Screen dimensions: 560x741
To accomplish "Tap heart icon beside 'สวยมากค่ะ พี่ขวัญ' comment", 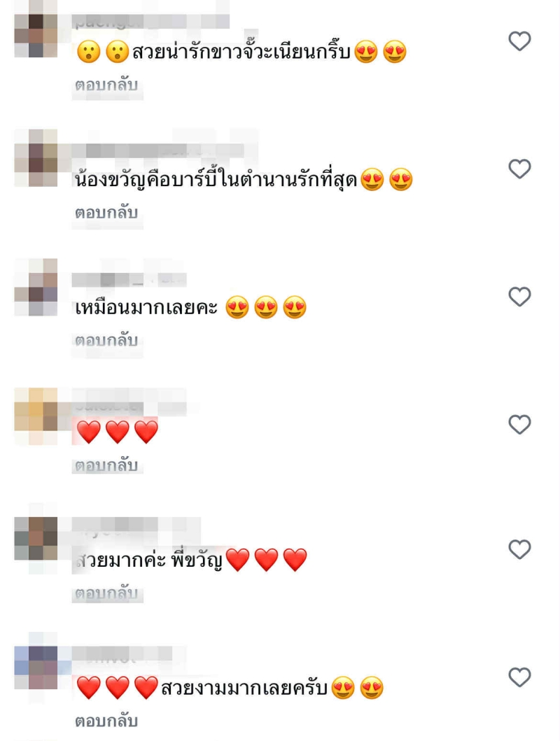I will click(519, 549).
